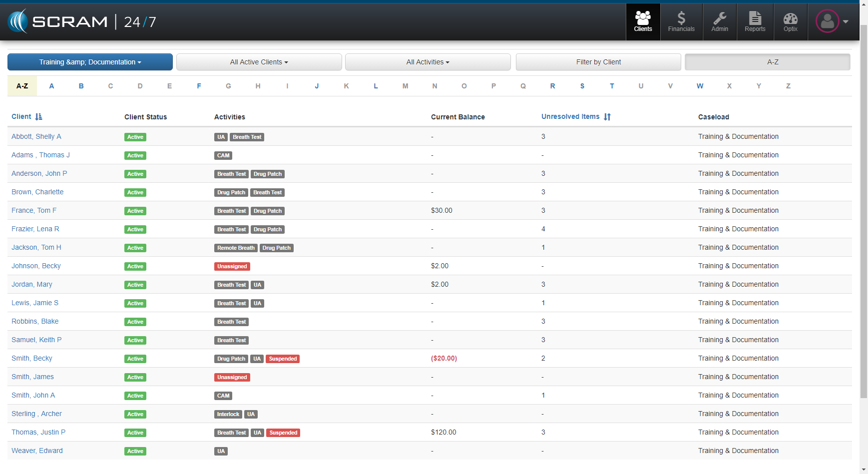Toggle the A-Z button on the right
This screenshot has width=868, height=474.
[x=767, y=62]
